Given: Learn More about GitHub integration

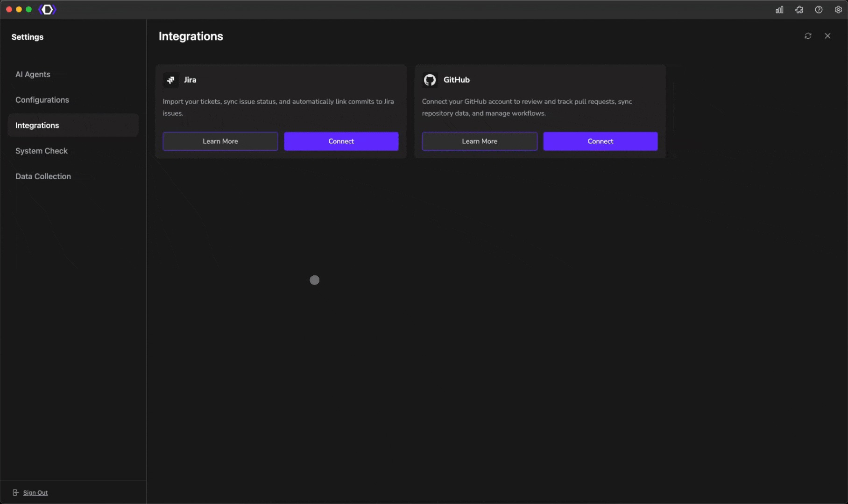Looking at the screenshot, I should click(479, 141).
